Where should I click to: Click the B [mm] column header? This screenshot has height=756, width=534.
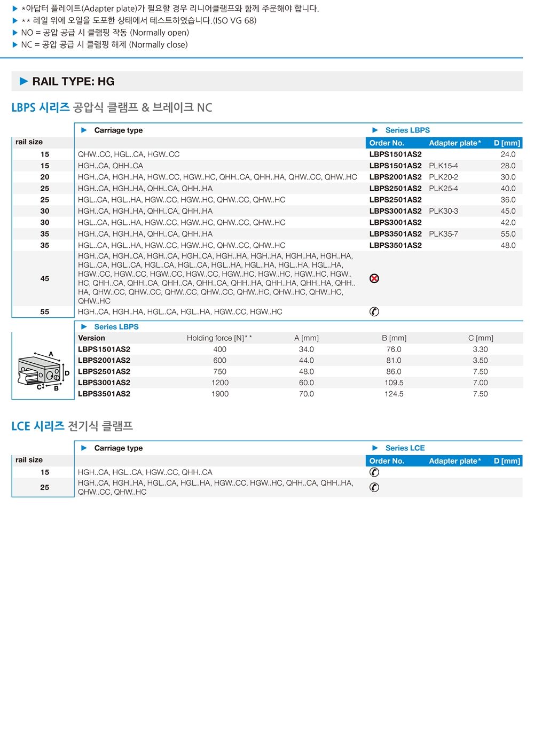394,338
